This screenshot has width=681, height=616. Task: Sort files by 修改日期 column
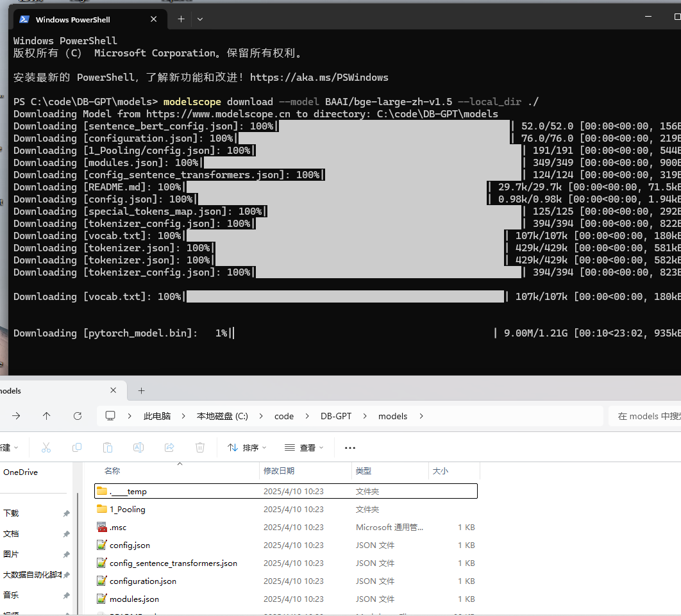coord(279,470)
